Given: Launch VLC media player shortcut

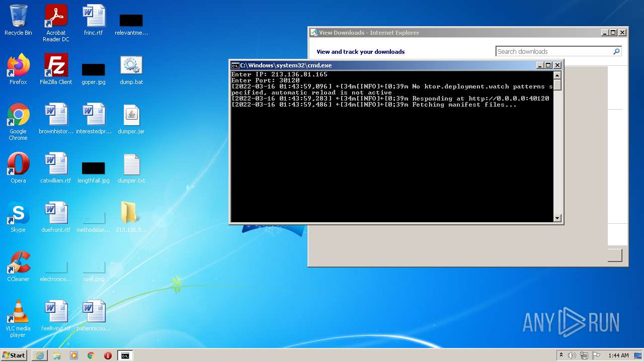Looking at the screenshot, I should [18, 319].
